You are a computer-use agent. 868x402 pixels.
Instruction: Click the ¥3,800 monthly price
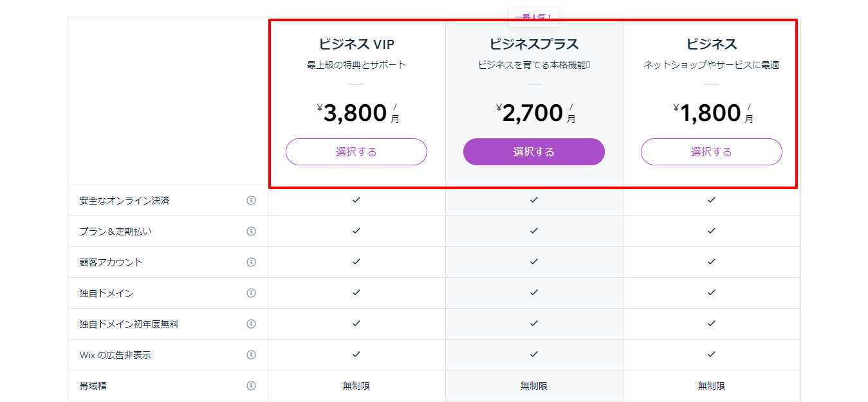[x=358, y=113]
